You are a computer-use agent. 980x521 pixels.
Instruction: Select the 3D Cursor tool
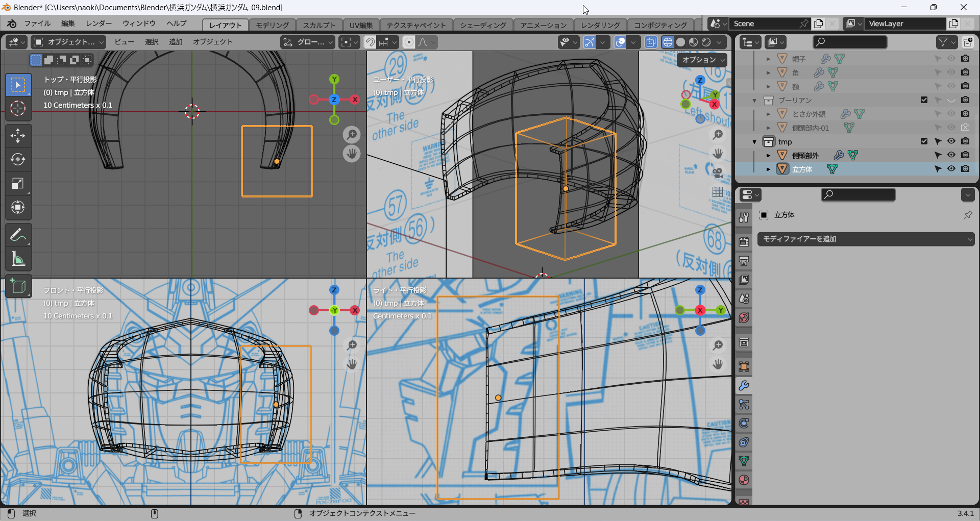(x=18, y=108)
